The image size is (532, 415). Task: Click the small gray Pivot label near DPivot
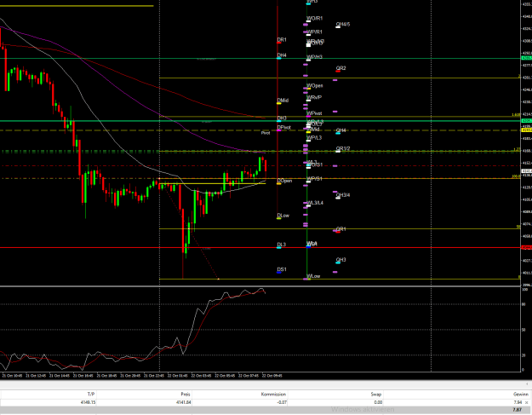click(266, 133)
